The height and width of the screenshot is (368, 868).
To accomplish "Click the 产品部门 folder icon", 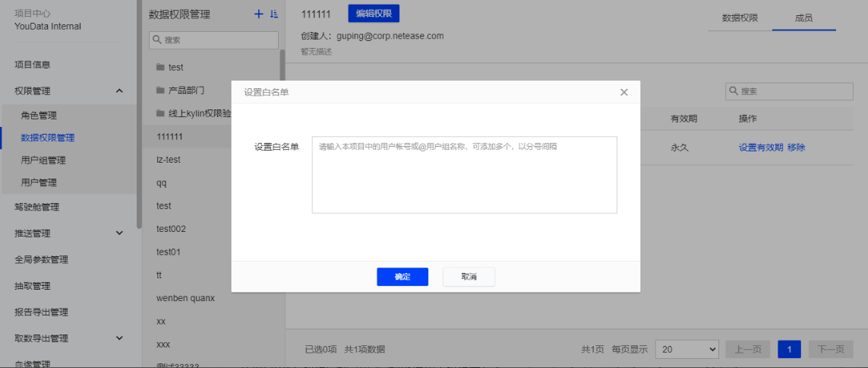I will [160, 90].
